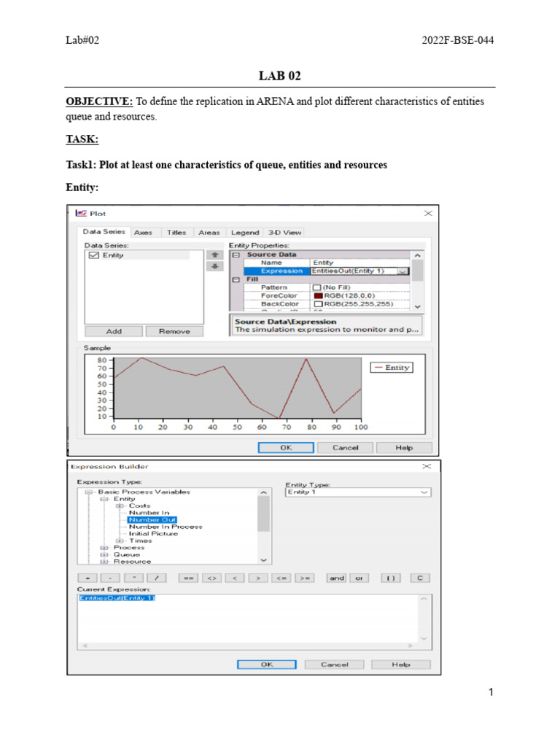
Task: Open the Areas tab
Action: tap(209, 233)
